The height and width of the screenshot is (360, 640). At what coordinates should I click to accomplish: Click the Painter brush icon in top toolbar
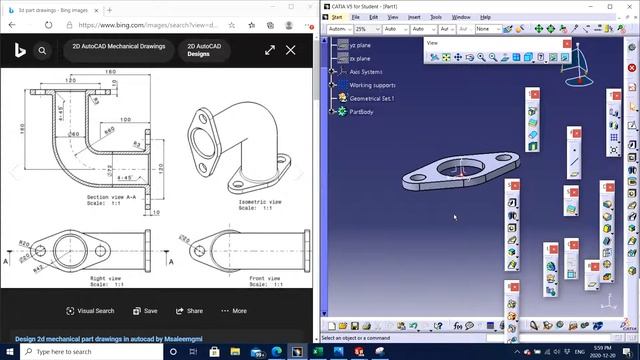pyautogui.click(x=507, y=29)
